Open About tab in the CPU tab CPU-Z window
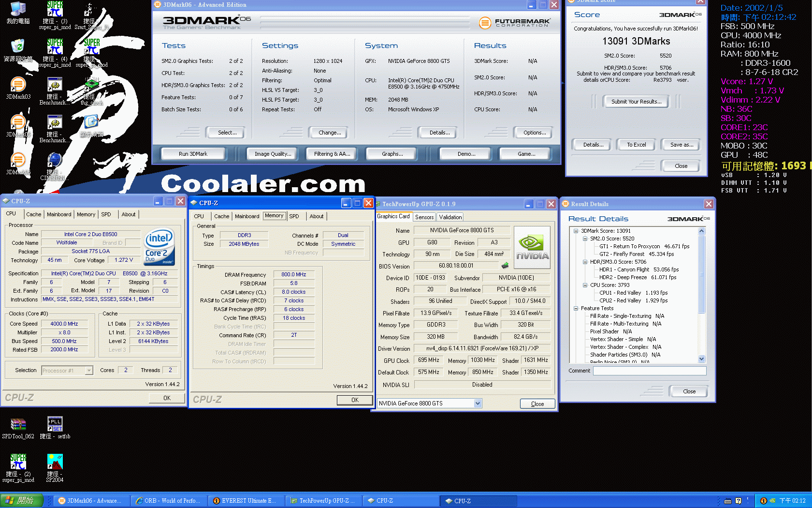This screenshot has height=508, width=812. pyautogui.click(x=129, y=214)
